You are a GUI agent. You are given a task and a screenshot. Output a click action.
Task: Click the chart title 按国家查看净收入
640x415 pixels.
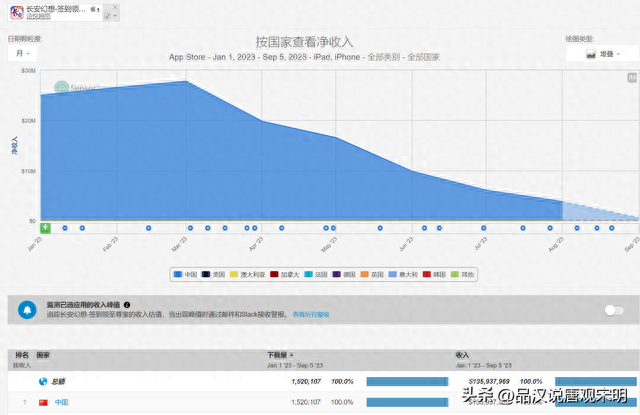tap(304, 42)
